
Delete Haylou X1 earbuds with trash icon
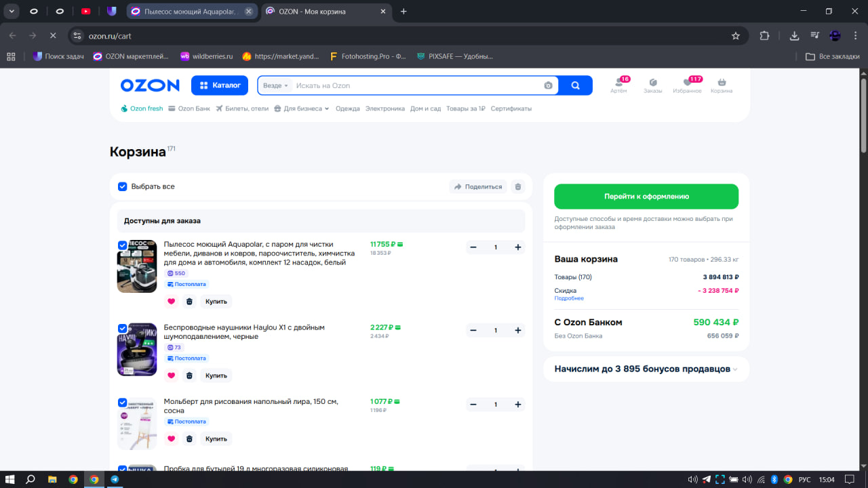click(x=189, y=375)
